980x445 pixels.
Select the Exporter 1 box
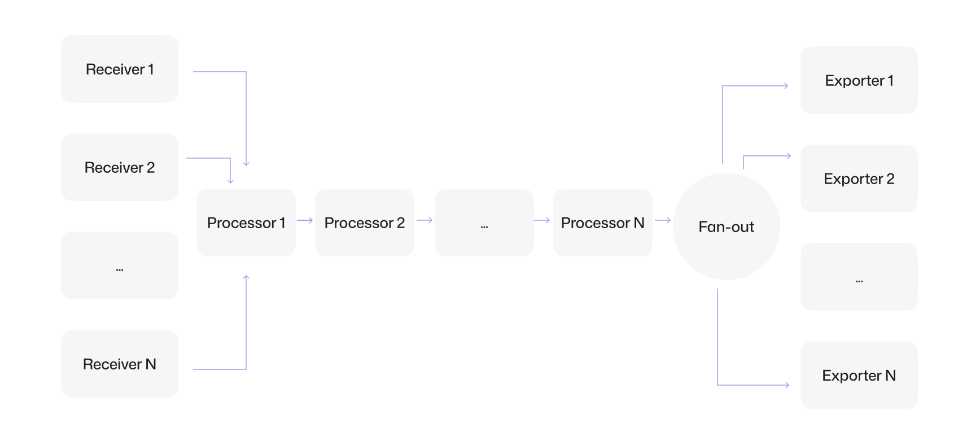click(859, 80)
